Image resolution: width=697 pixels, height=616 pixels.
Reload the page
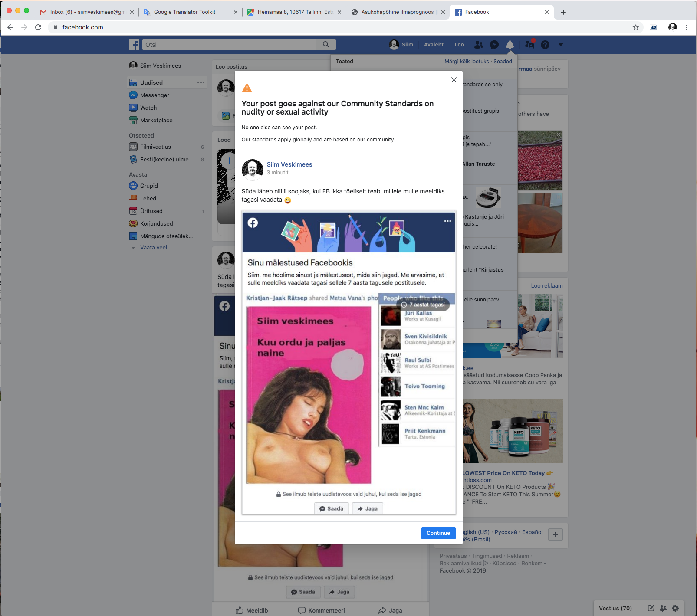(38, 27)
